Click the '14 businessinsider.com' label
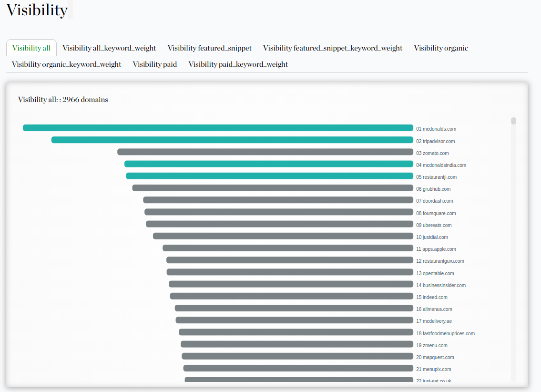The width and height of the screenshot is (541, 392). [441, 285]
